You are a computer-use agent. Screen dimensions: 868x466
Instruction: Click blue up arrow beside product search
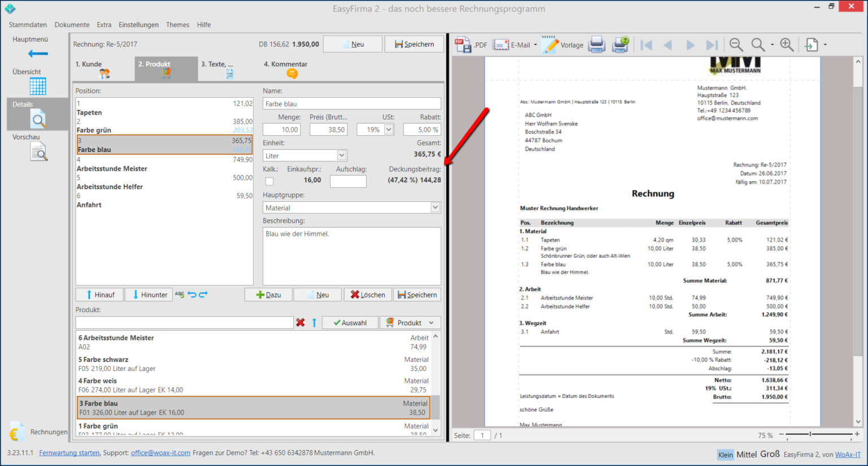coord(314,322)
